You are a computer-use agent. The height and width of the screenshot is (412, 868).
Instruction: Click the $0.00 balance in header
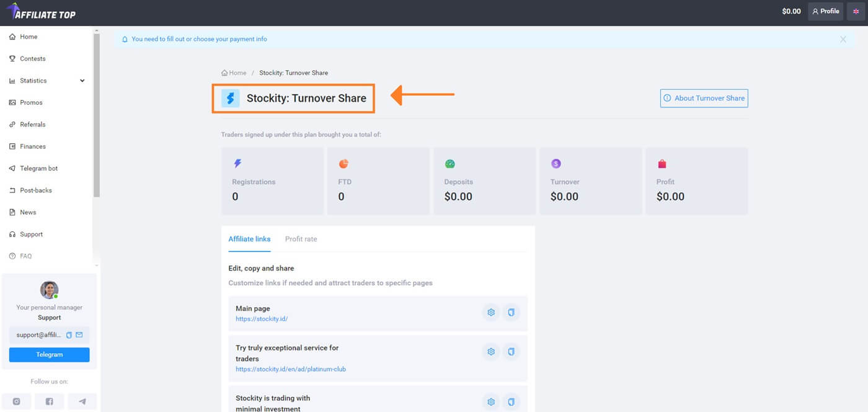point(791,11)
